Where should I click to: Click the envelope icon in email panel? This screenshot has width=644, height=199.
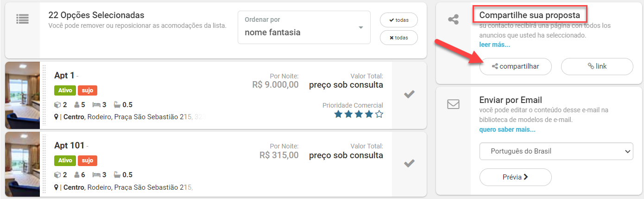click(x=453, y=104)
